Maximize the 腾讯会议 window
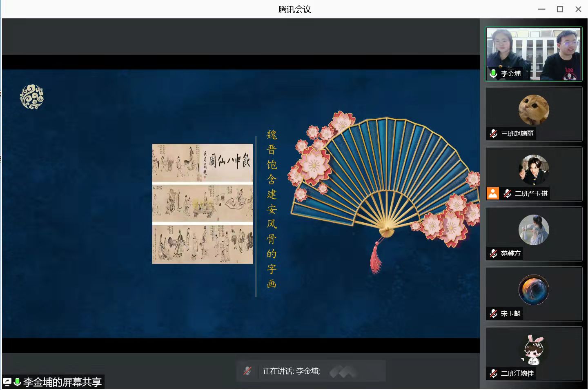The height and width of the screenshot is (390, 588). pyautogui.click(x=560, y=9)
